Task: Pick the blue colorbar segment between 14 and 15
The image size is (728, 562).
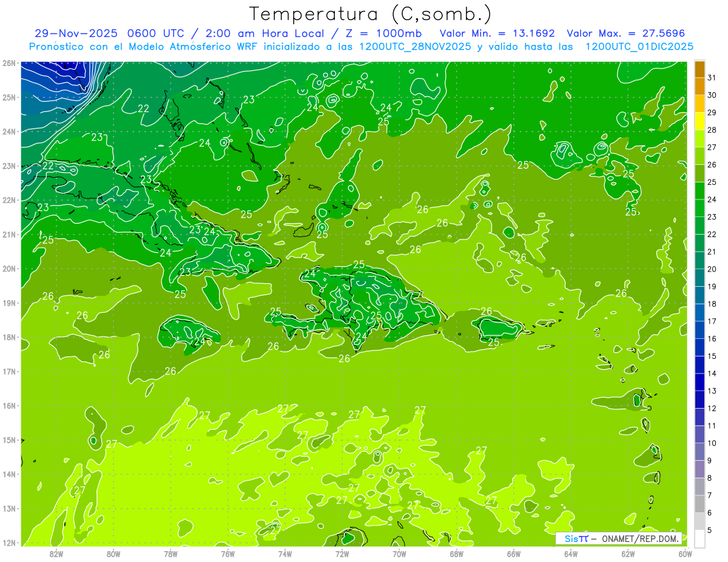Action: [699, 365]
